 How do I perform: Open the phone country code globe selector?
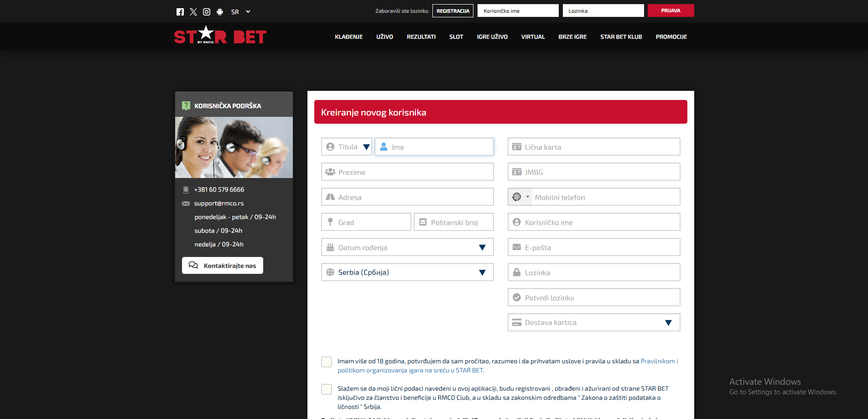pyautogui.click(x=520, y=197)
